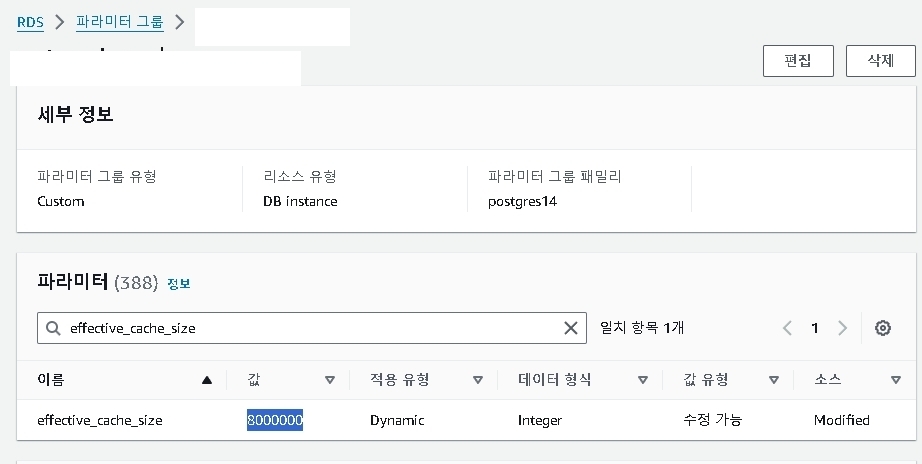Viewport: 922px width, 464px height.
Task: Click the Integer data type cell
Action: [540, 420]
